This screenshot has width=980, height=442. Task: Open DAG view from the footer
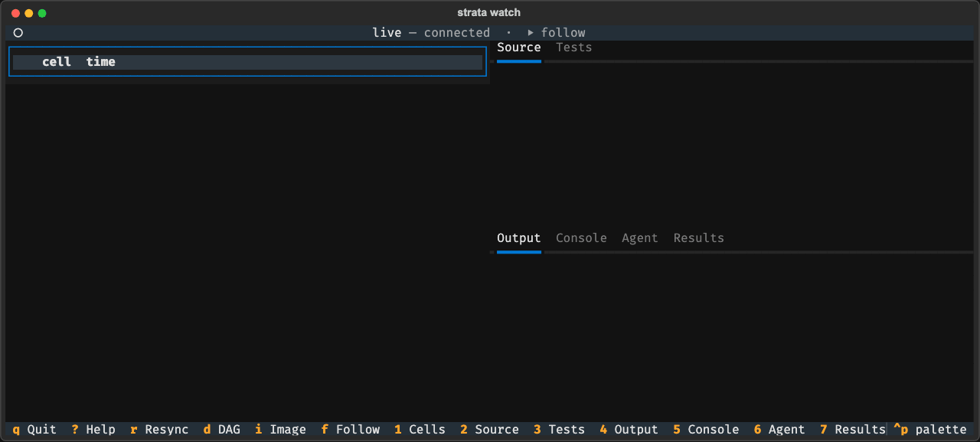222,430
